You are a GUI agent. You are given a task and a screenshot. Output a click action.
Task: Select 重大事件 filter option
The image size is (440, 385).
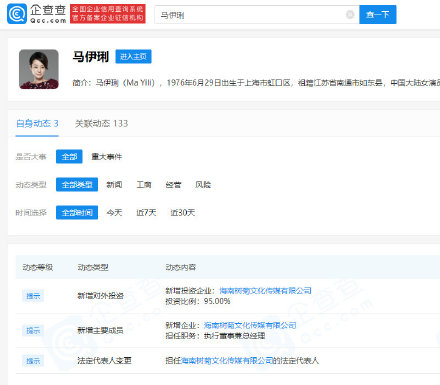pyautogui.click(x=107, y=157)
